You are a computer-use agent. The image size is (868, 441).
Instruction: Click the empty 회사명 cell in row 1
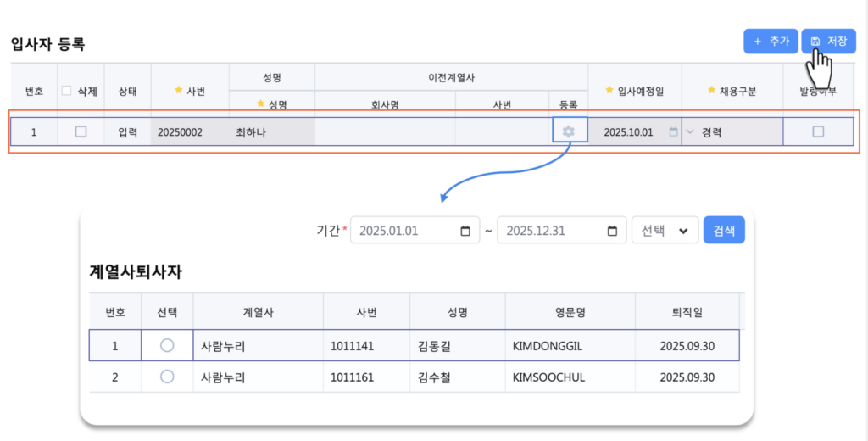coord(385,132)
